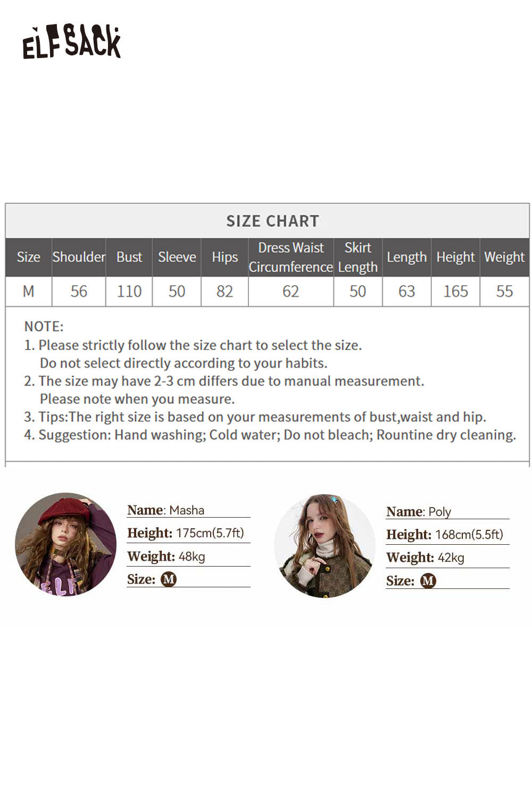
Task: Click the hand washing suggestion line
Action: pyautogui.click(x=270, y=435)
